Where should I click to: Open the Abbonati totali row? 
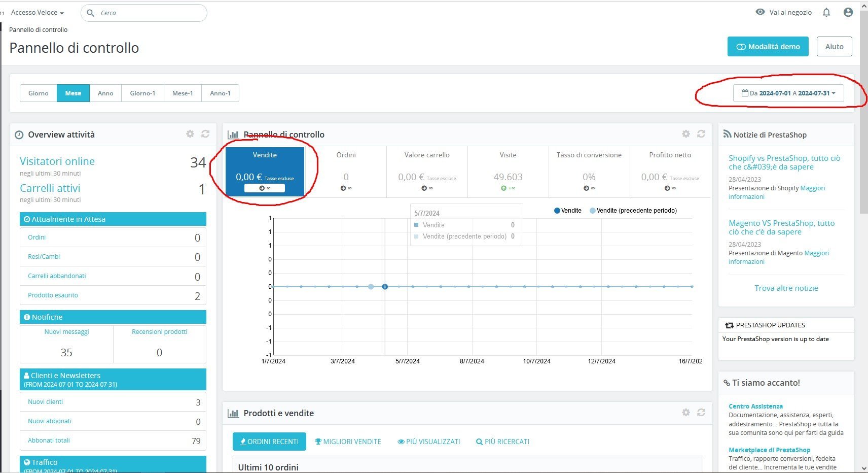click(113, 441)
